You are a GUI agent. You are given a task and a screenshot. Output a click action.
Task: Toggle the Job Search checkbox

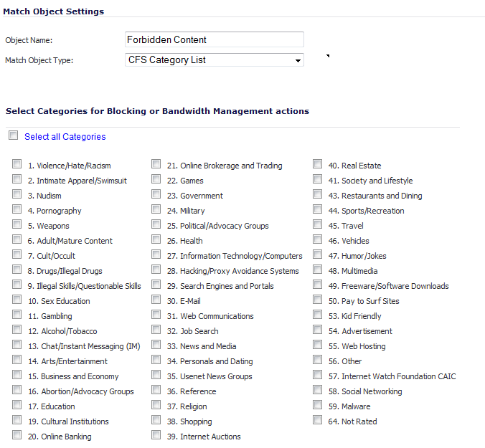156,330
